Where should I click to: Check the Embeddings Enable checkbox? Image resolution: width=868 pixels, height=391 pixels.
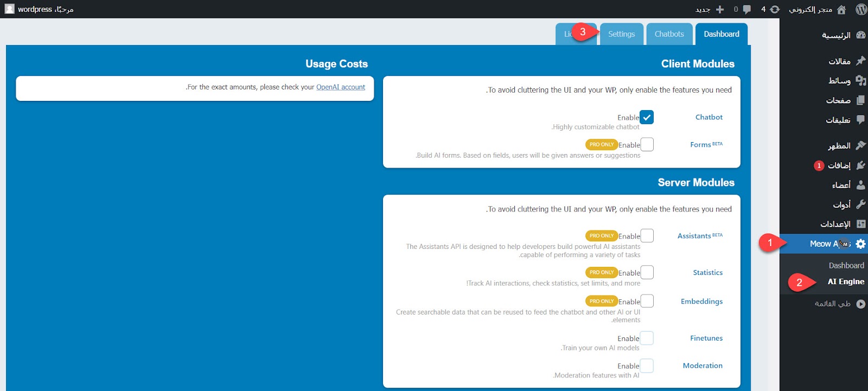pyautogui.click(x=647, y=301)
